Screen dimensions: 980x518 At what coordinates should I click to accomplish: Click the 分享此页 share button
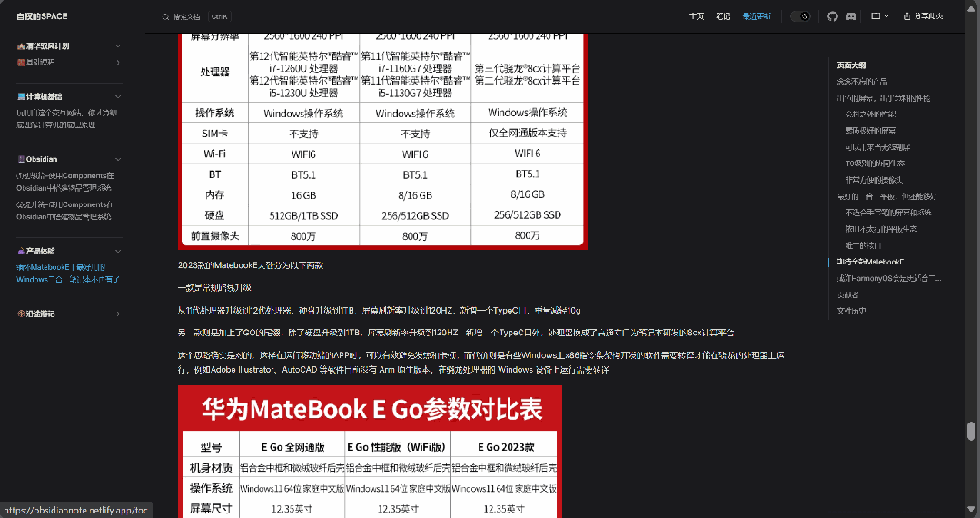(x=923, y=16)
